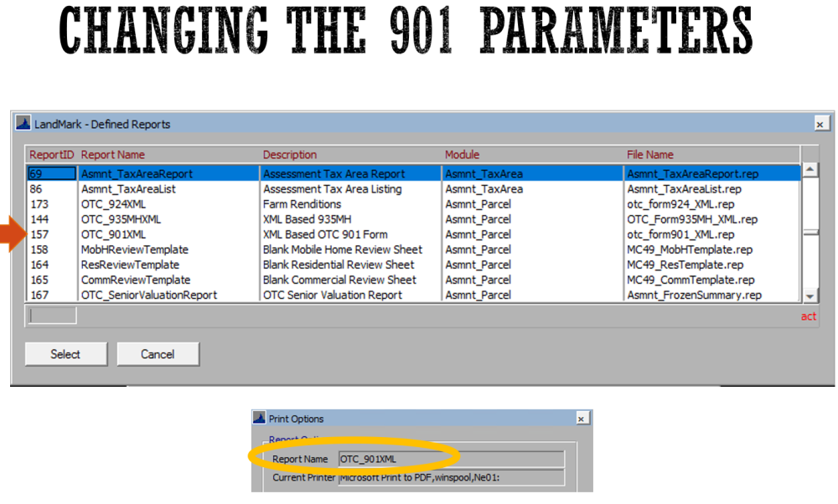Select the Asmnt_TaxAreaList report row
This screenshot has height=504, width=838.
pyautogui.click(x=126, y=189)
